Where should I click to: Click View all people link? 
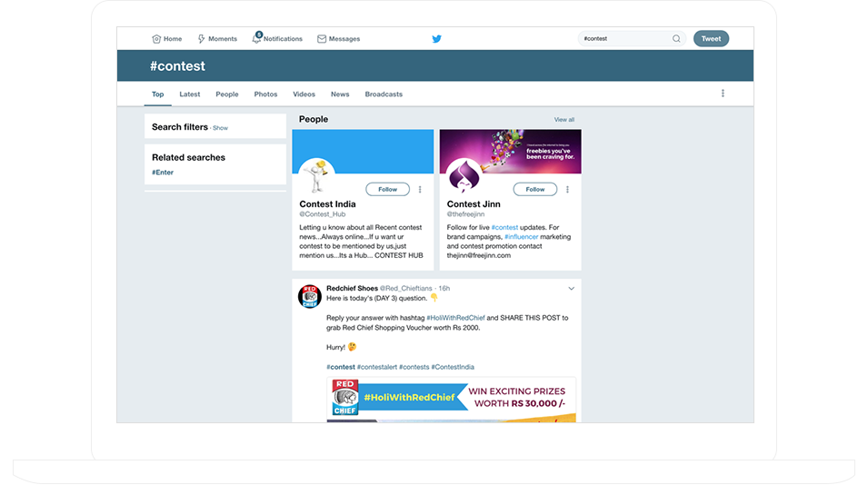click(x=564, y=120)
